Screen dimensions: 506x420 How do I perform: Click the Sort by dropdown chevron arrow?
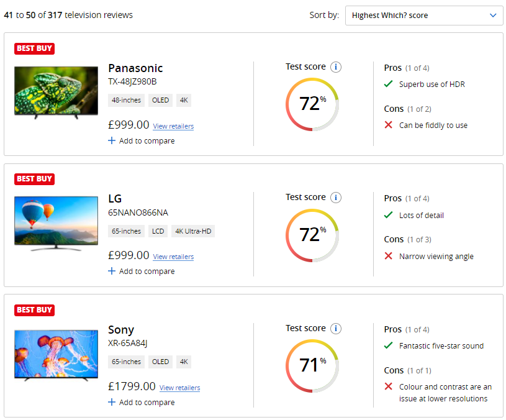click(x=493, y=16)
